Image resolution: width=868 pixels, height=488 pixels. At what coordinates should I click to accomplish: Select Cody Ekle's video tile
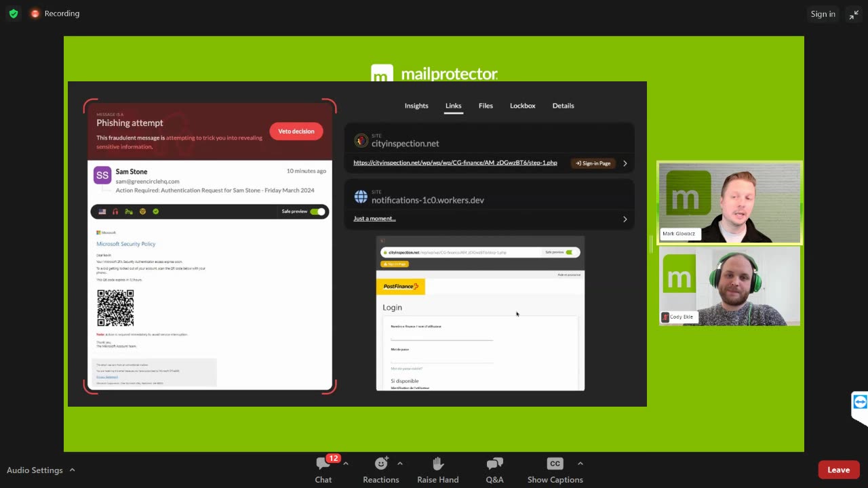tap(730, 286)
